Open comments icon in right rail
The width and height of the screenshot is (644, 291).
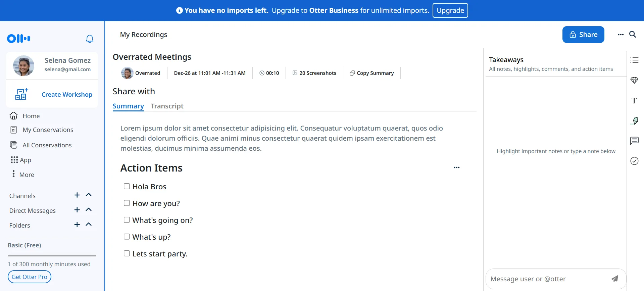click(x=634, y=141)
